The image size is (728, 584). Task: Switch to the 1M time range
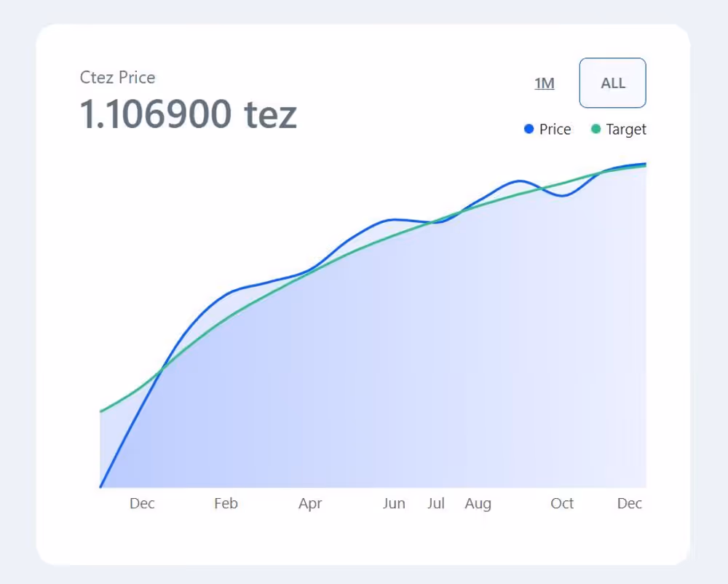(545, 83)
